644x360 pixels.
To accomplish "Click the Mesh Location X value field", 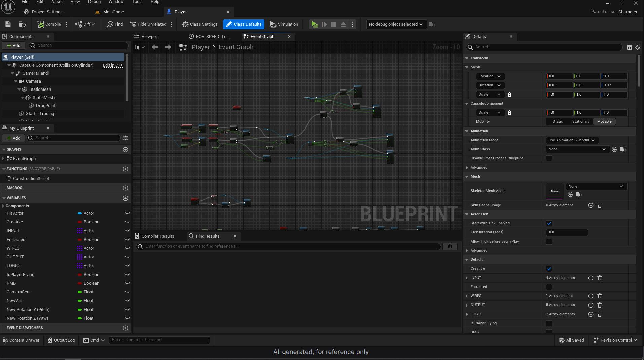I will pos(559,76).
